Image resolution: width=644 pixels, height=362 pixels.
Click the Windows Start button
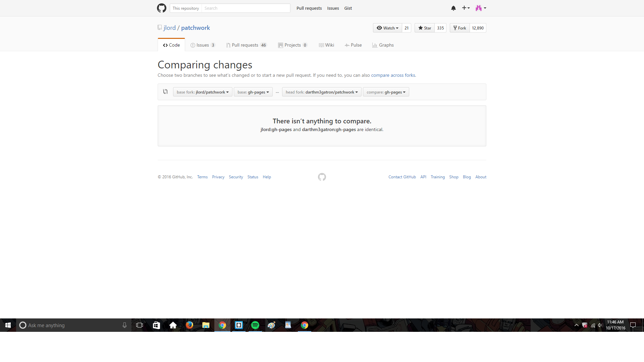pos(8,325)
